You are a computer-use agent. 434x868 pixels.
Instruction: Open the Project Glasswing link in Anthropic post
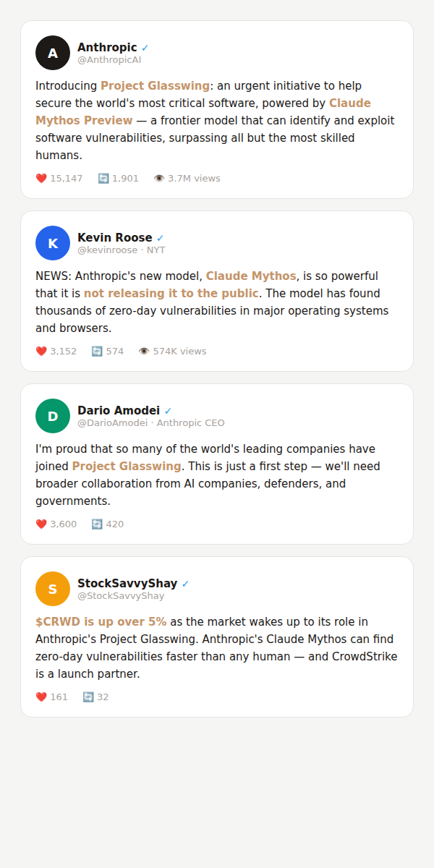pos(155,86)
